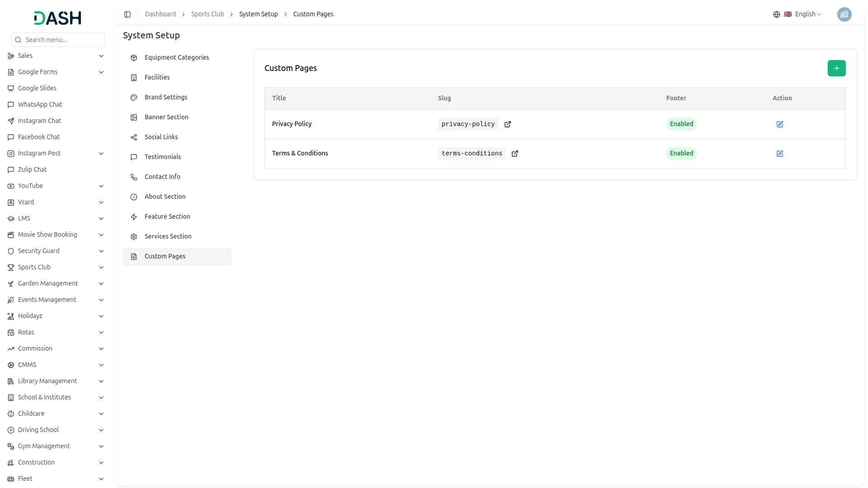Click the green add custom page button
This screenshot has width=868, height=488.
pyautogui.click(x=836, y=68)
